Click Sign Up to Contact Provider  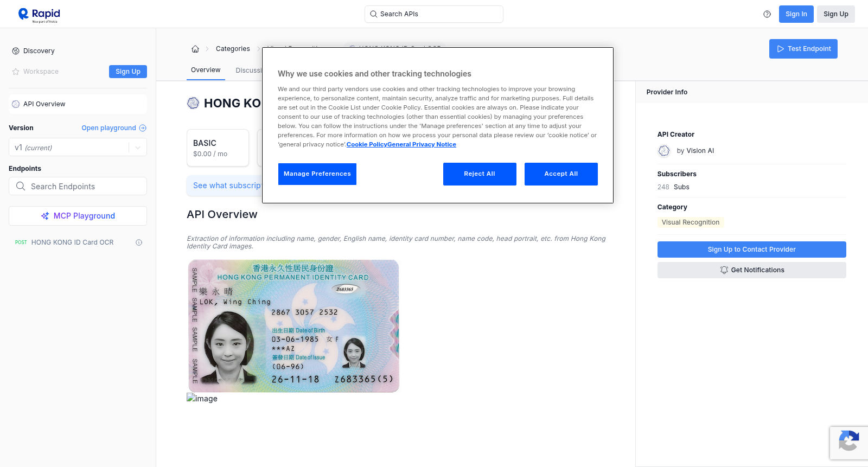(x=751, y=250)
